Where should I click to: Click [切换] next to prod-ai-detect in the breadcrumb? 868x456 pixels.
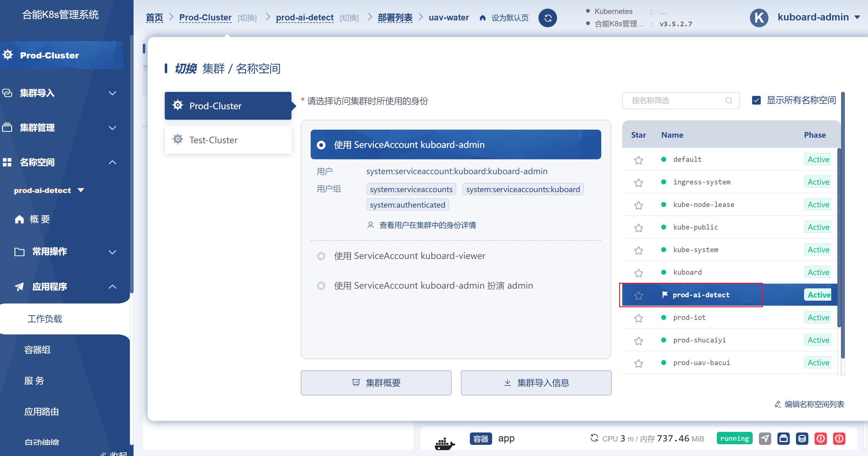pos(349,18)
